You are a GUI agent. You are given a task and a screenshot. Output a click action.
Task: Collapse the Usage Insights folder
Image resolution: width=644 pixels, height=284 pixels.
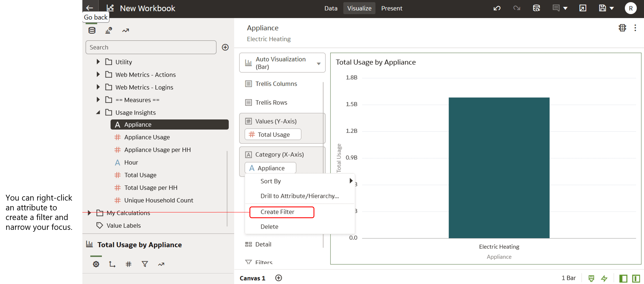point(98,112)
